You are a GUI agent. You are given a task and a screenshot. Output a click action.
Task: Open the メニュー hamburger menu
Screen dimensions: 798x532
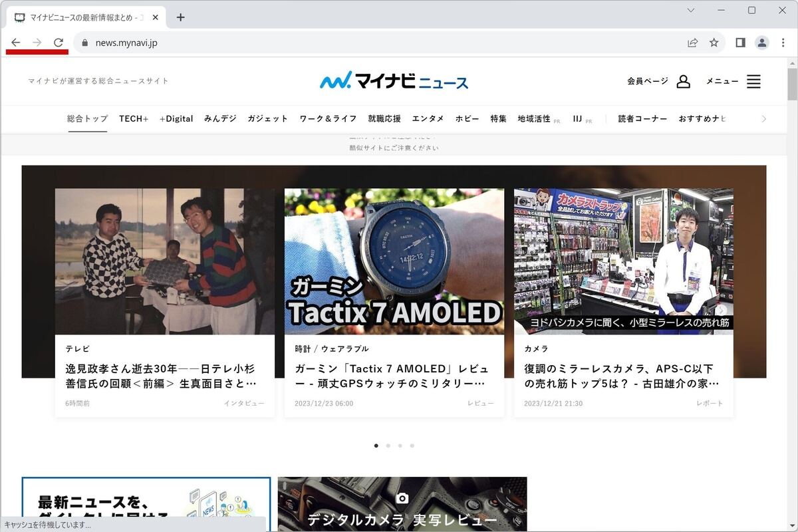pos(753,81)
